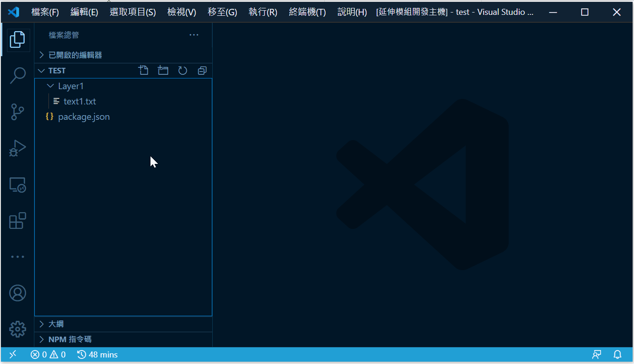Open the Manage gear menu

[x=18, y=329]
